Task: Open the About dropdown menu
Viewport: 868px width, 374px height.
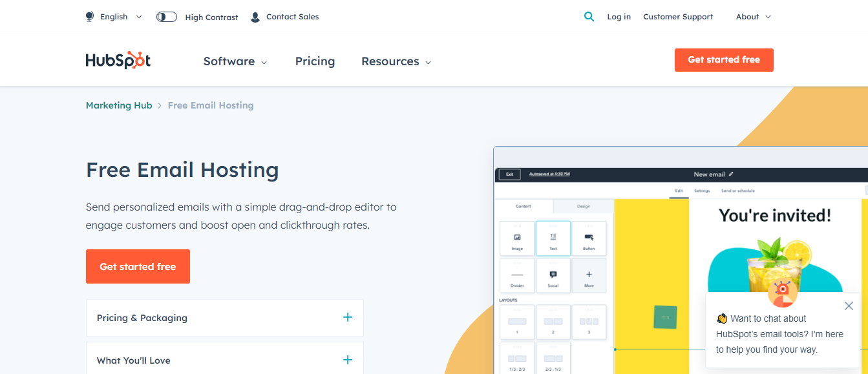Action: point(754,17)
